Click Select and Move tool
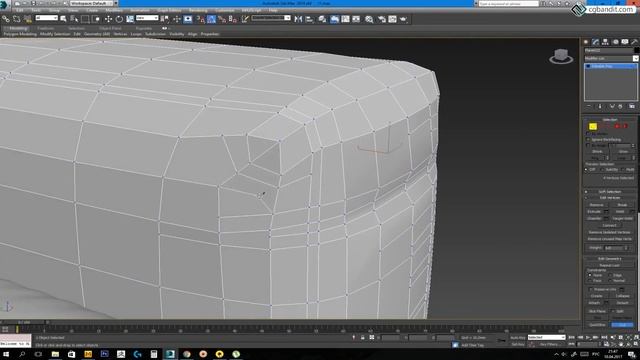 point(108,19)
